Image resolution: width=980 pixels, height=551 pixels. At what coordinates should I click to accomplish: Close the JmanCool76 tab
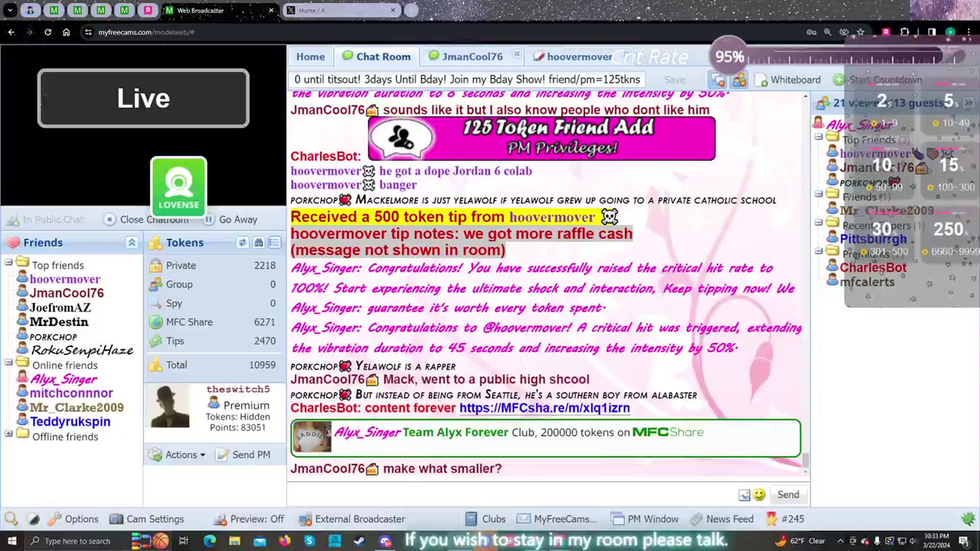pyautogui.click(x=517, y=53)
